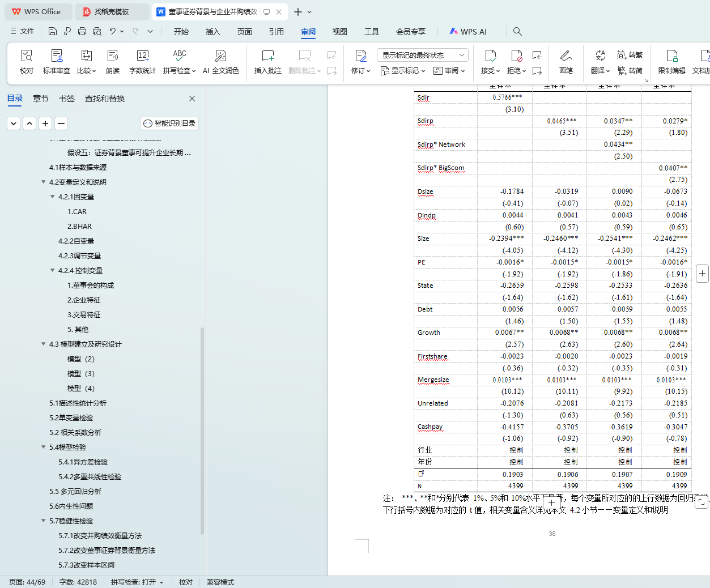710x588 pixels.
Task: Go to previous revision icon
Action: pos(537,55)
